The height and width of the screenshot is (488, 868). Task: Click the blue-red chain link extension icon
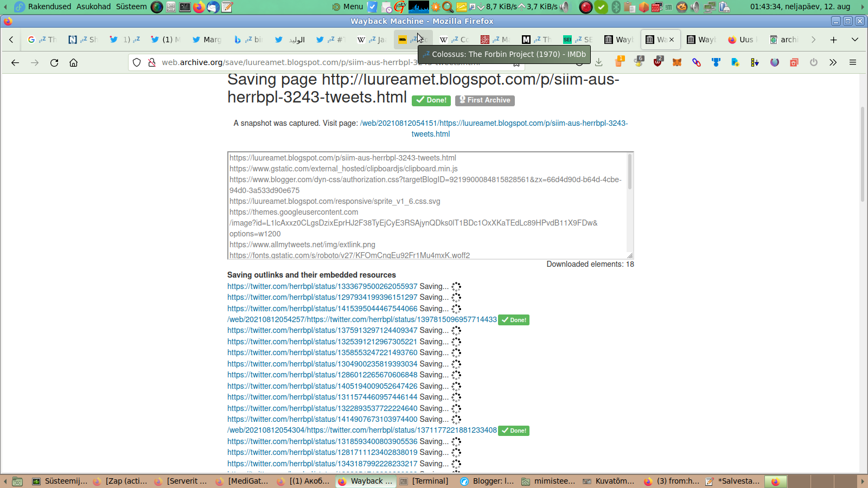pos(697,63)
